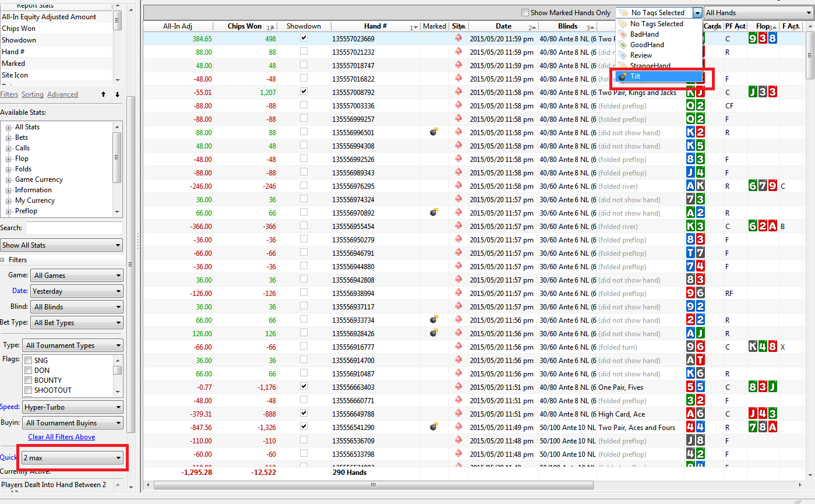The height and width of the screenshot is (504, 815).
Task: Click the Flags list scrollbar
Action: pyautogui.click(x=118, y=376)
